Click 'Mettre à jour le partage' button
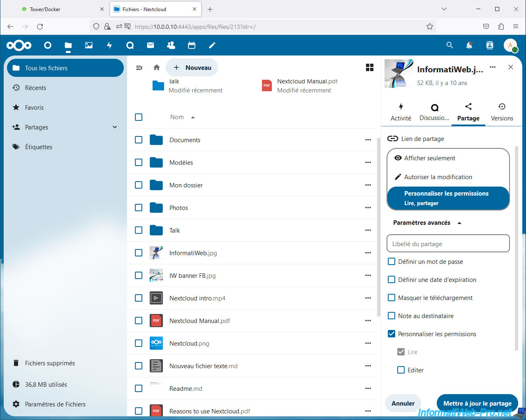The image size is (526, 420). (x=477, y=403)
